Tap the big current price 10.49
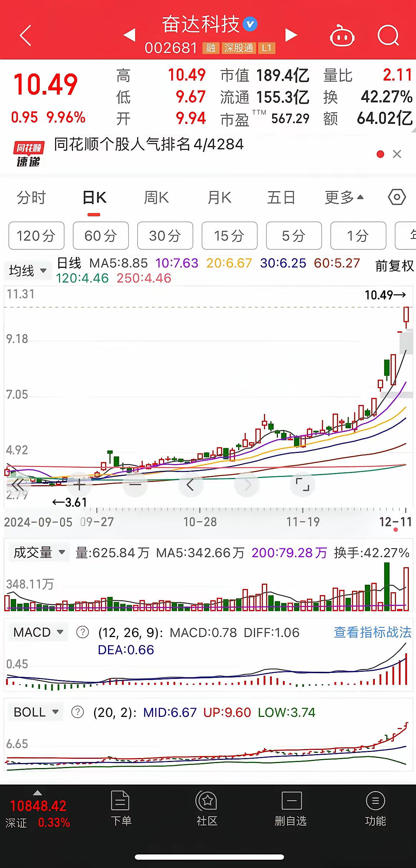The width and height of the screenshot is (416, 868). (45, 85)
